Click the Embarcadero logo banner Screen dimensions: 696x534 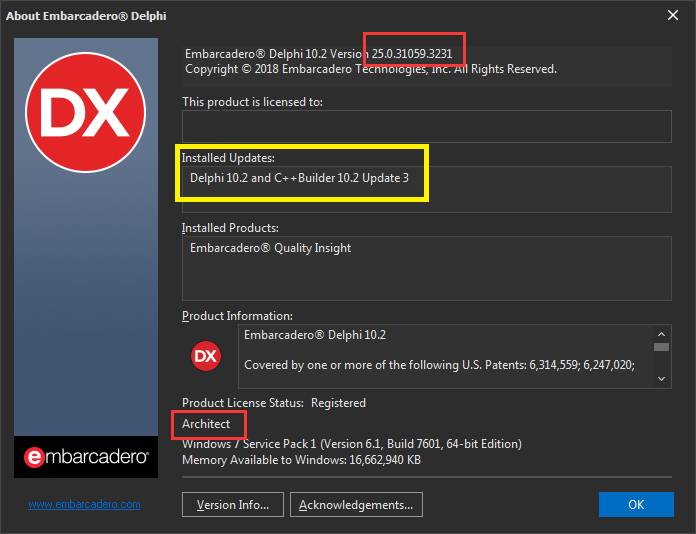[86, 457]
